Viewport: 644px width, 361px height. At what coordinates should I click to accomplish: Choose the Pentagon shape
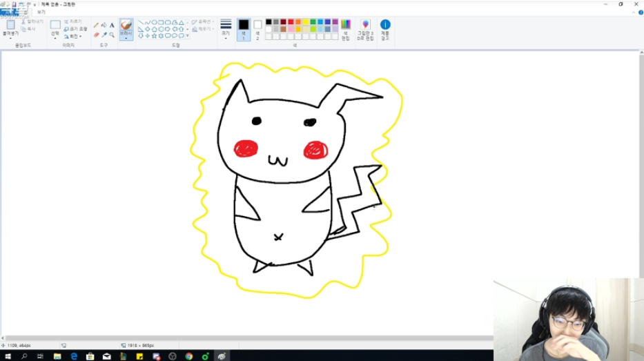pyautogui.click(x=154, y=29)
